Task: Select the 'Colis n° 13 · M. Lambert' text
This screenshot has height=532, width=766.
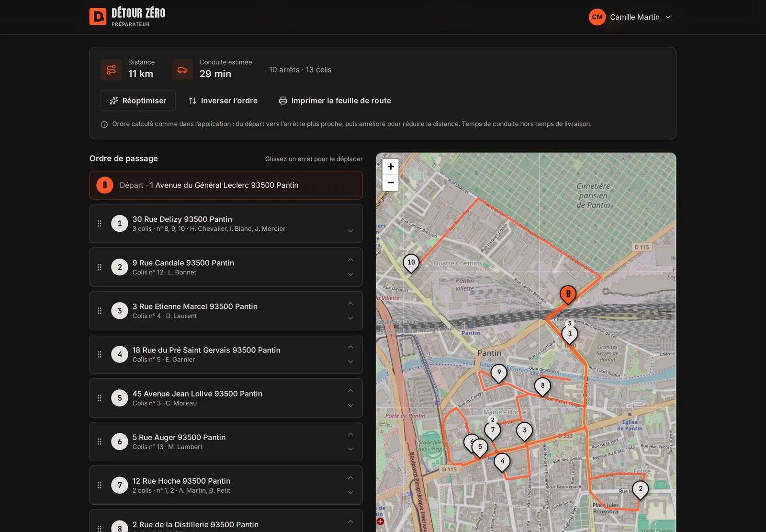Action: 168,447
